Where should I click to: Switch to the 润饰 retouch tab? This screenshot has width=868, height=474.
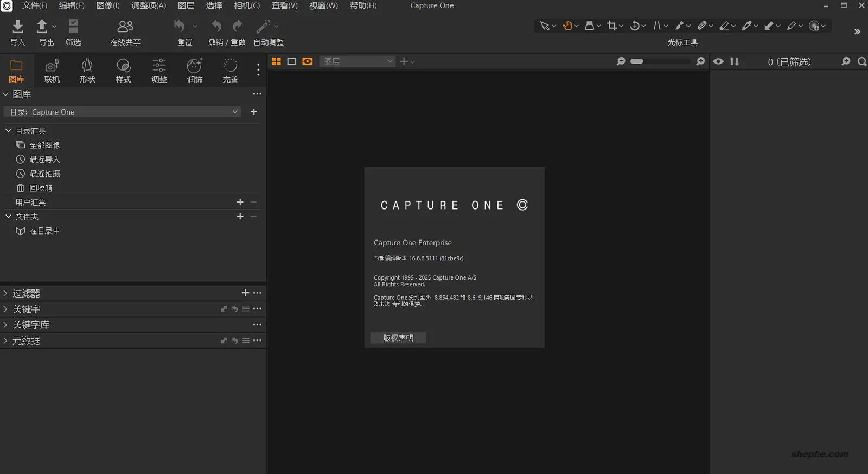195,71
